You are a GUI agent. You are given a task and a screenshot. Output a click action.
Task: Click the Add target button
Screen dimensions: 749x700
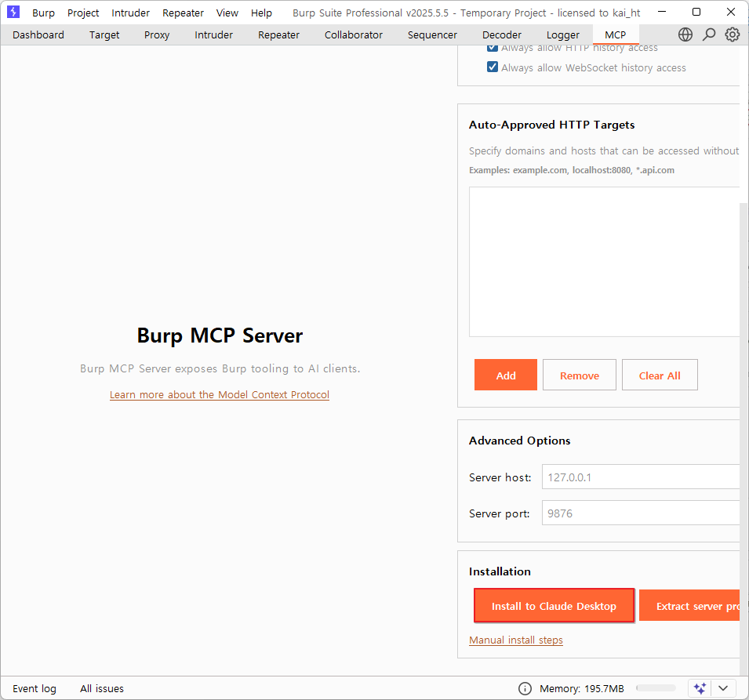click(x=505, y=375)
